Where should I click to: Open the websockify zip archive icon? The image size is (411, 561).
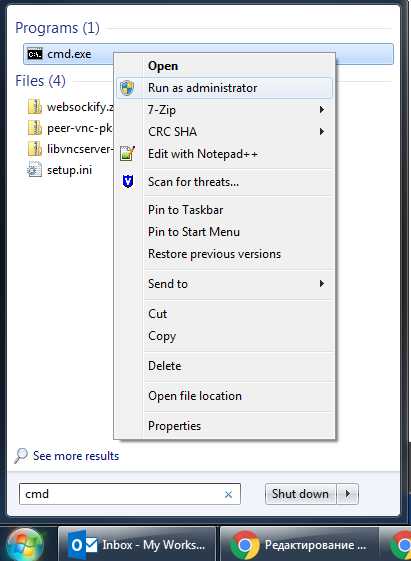click(35, 107)
